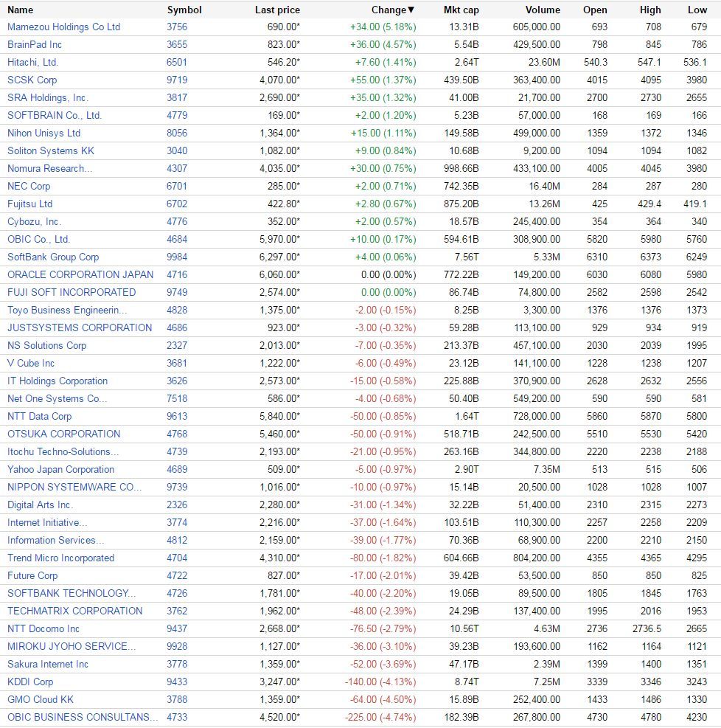Image resolution: width=721 pixels, height=728 pixels.
Task: Open Nihon Unisys Ltd link
Action: 44,133
